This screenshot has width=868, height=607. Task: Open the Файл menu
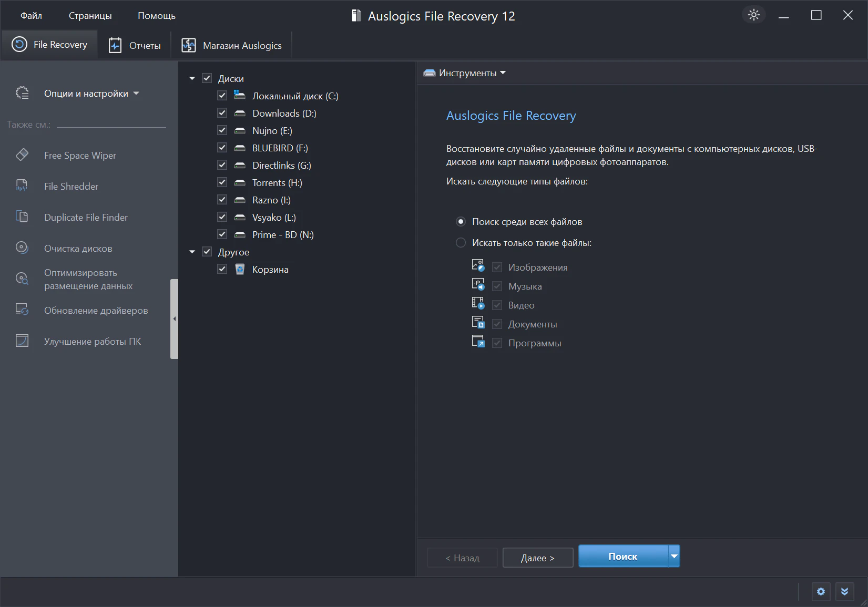click(x=31, y=16)
